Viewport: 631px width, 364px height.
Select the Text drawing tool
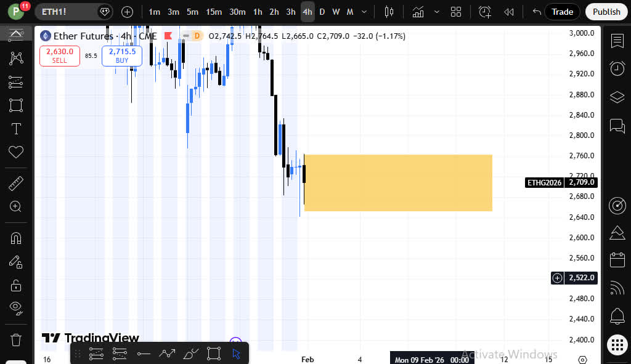16,129
